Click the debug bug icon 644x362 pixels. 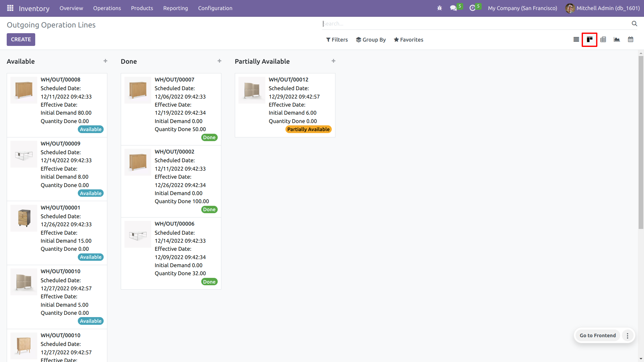(439, 8)
